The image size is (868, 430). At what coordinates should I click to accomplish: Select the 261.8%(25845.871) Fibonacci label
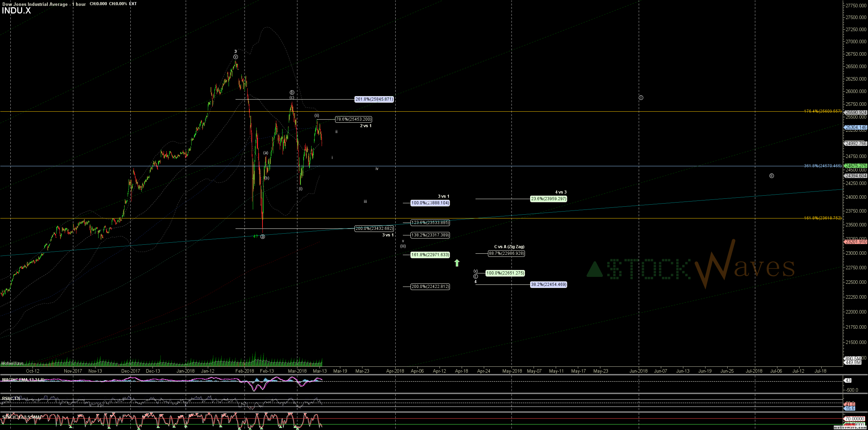pos(374,99)
